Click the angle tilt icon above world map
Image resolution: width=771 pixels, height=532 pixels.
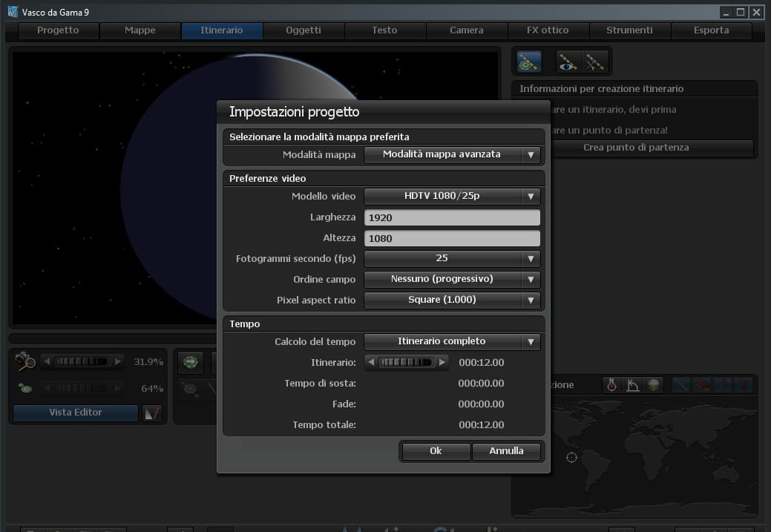click(632, 384)
